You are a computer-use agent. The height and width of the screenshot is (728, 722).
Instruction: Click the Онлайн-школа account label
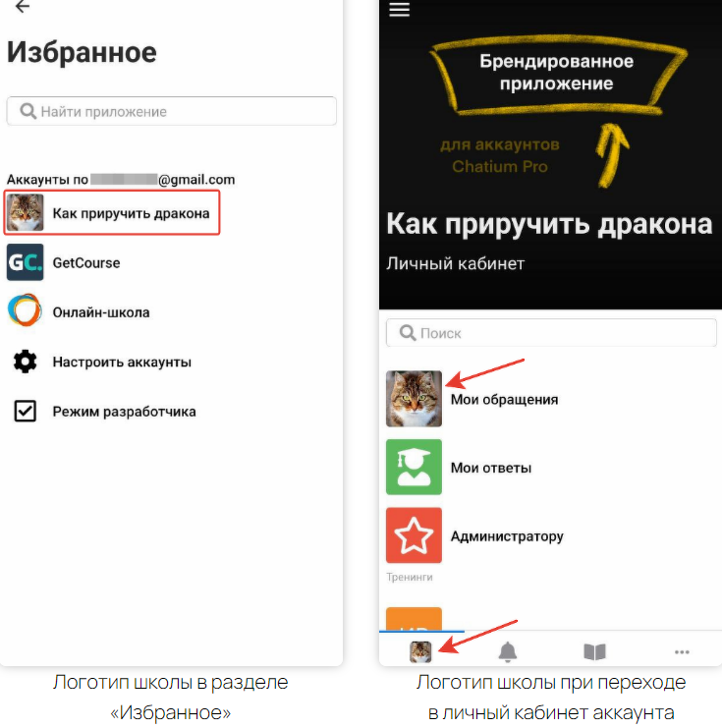coord(101,312)
